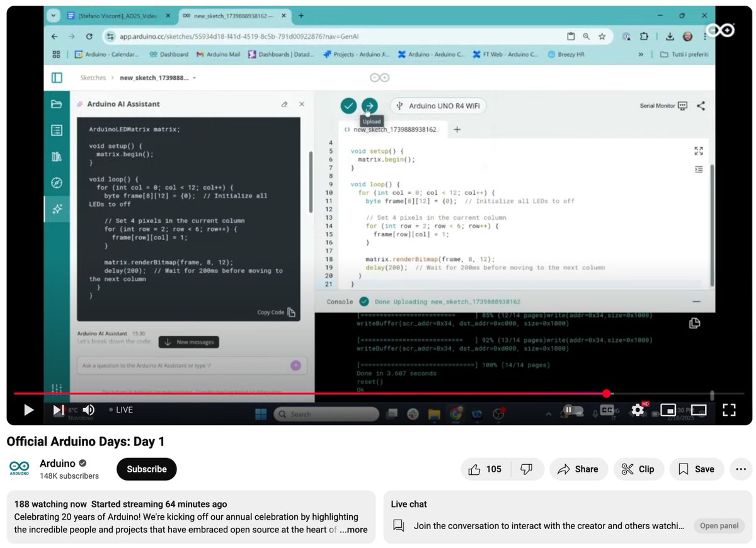Click the share sketch icon in editor

(x=701, y=106)
